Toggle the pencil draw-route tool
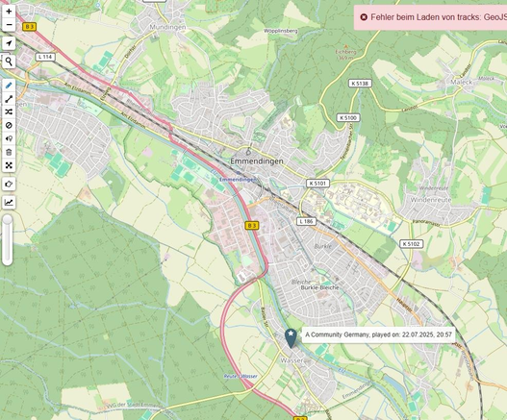Viewport: 507px width, 420px height. coord(9,86)
